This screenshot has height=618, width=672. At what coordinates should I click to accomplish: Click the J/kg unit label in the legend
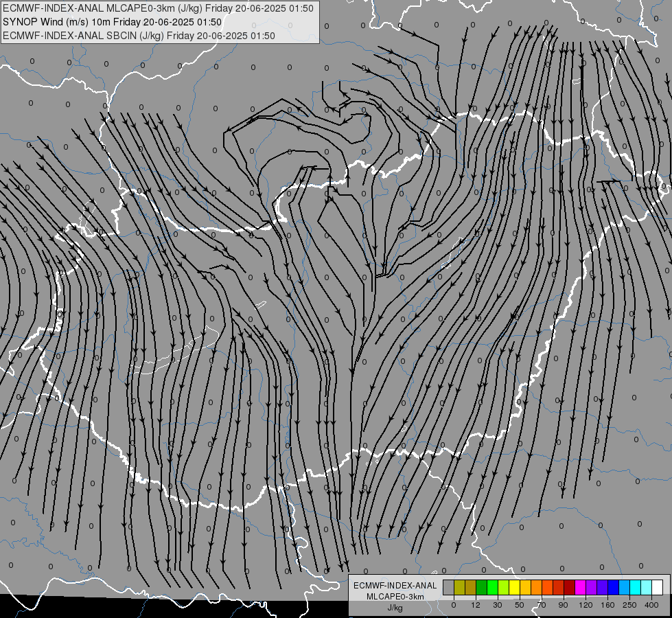[x=395, y=607]
